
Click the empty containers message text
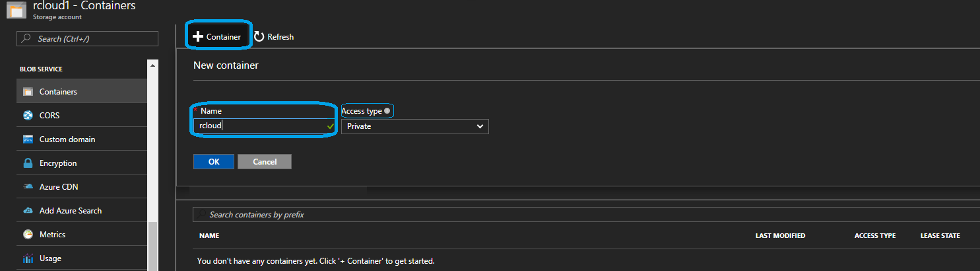[316, 261]
